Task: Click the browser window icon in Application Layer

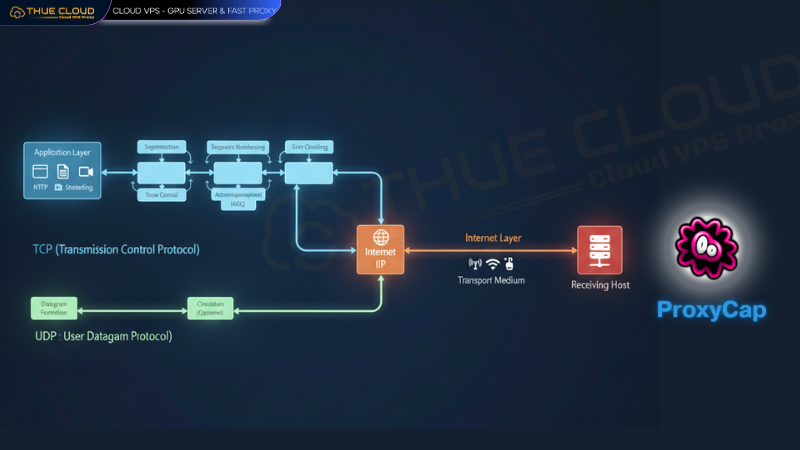Action: point(41,173)
